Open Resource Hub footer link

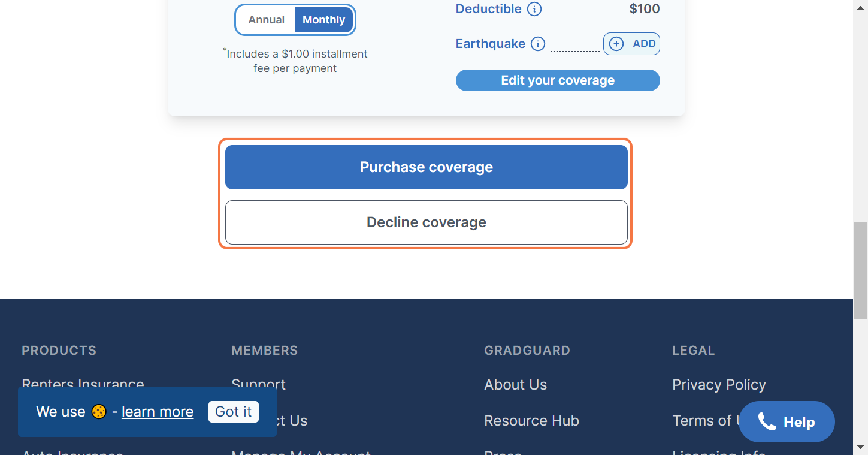531,421
